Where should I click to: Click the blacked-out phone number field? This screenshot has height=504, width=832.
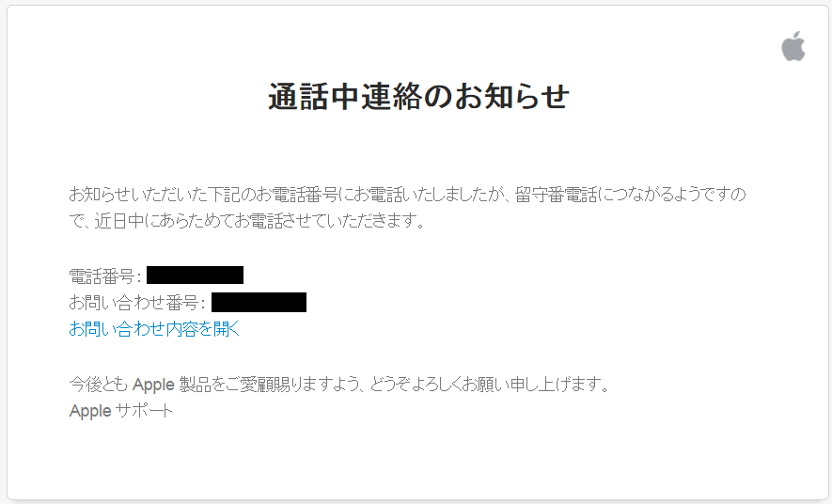click(x=195, y=276)
